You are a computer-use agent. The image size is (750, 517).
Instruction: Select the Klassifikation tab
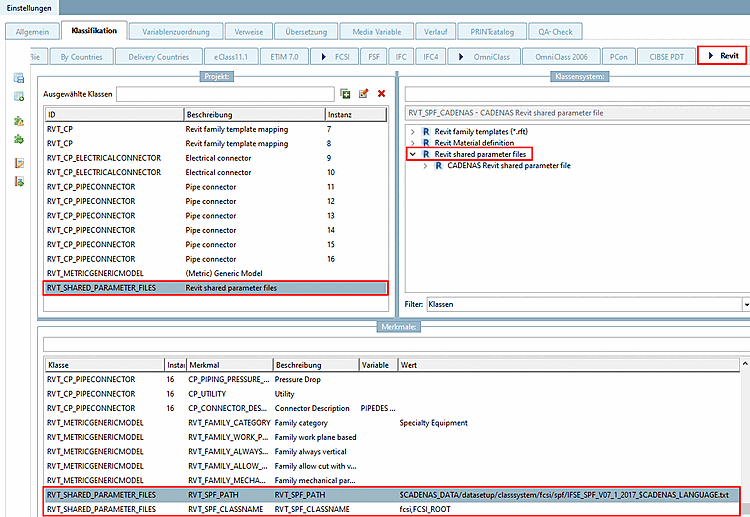point(94,31)
